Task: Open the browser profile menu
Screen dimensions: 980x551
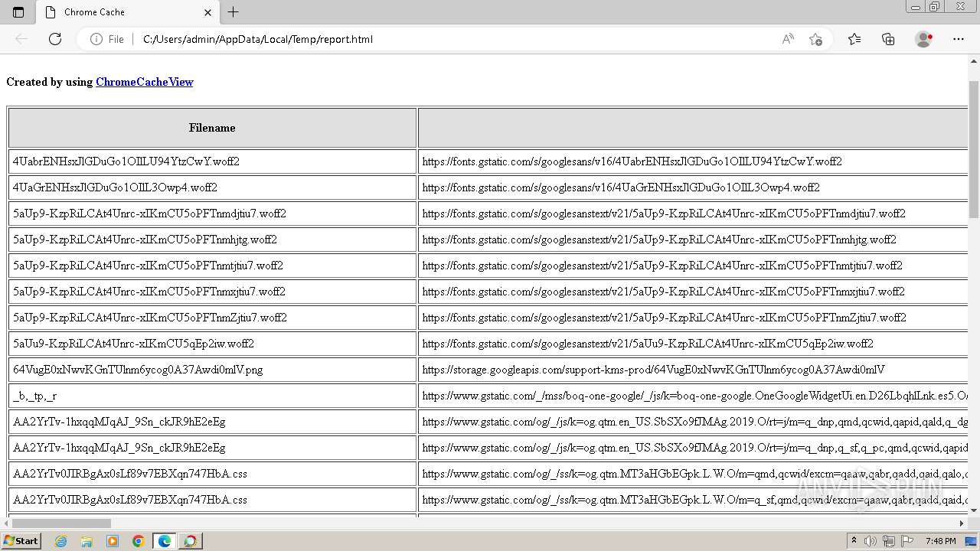Action: (x=924, y=39)
